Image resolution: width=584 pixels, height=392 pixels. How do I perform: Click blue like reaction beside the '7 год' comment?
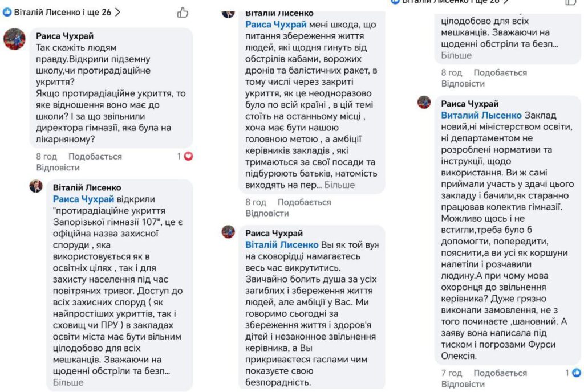577,373
